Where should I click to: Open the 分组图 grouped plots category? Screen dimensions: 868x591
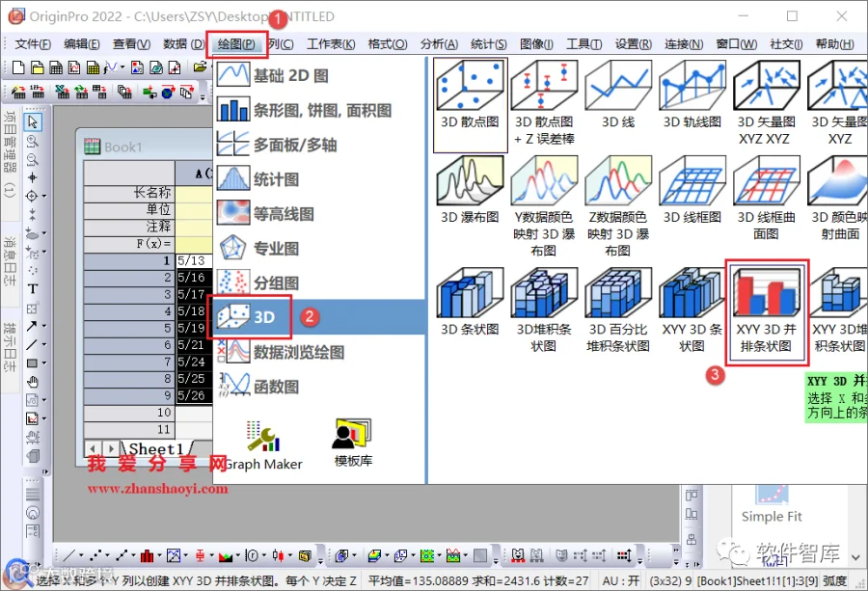click(x=319, y=282)
